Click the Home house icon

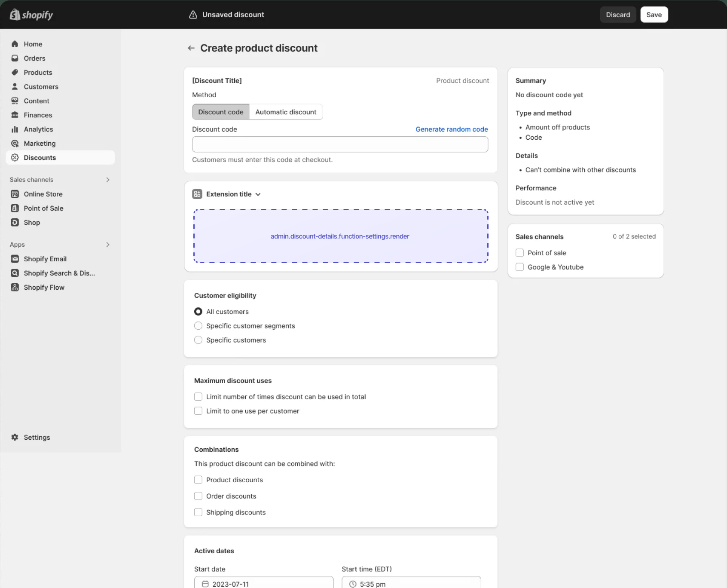[x=15, y=44]
